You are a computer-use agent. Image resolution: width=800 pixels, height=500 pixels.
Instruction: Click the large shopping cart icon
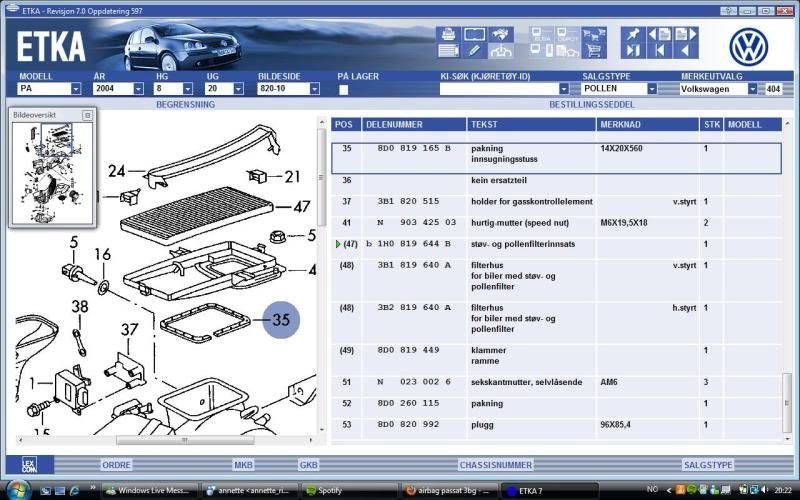[x=593, y=49]
